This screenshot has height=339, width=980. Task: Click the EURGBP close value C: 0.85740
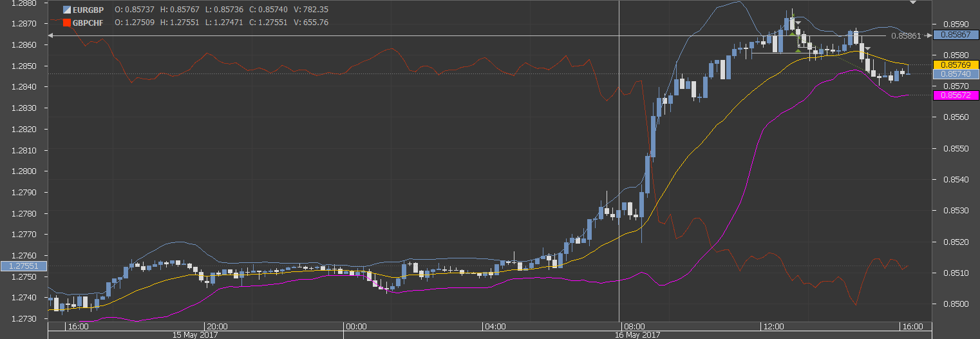point(269,10)
